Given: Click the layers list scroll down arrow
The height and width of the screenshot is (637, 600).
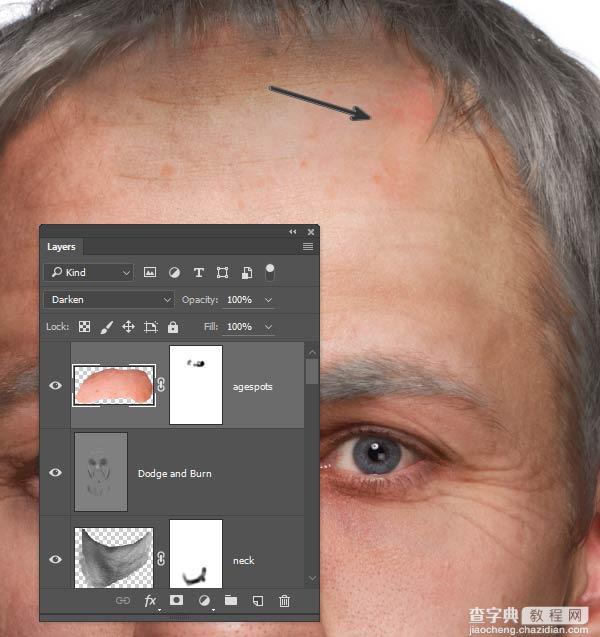Looking at the screenshot, I should [312, 578].
